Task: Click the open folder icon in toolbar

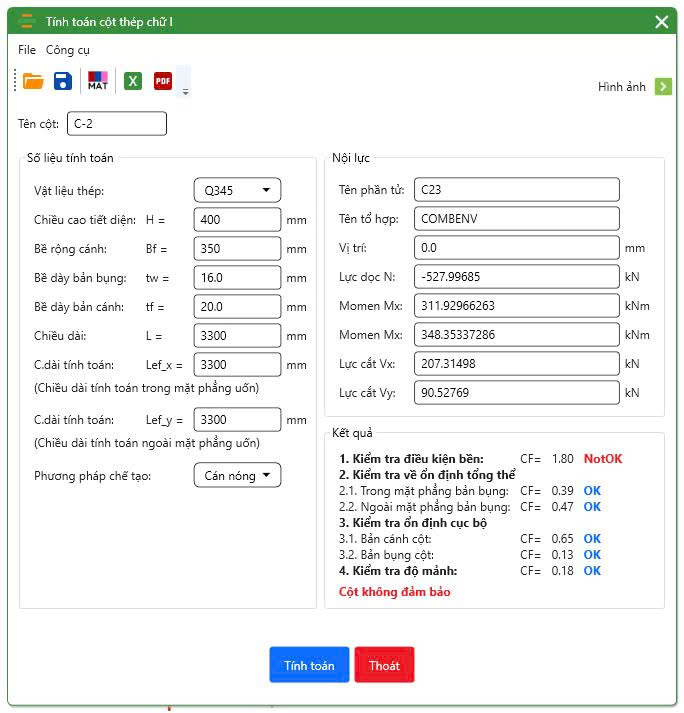Action: 33,81
